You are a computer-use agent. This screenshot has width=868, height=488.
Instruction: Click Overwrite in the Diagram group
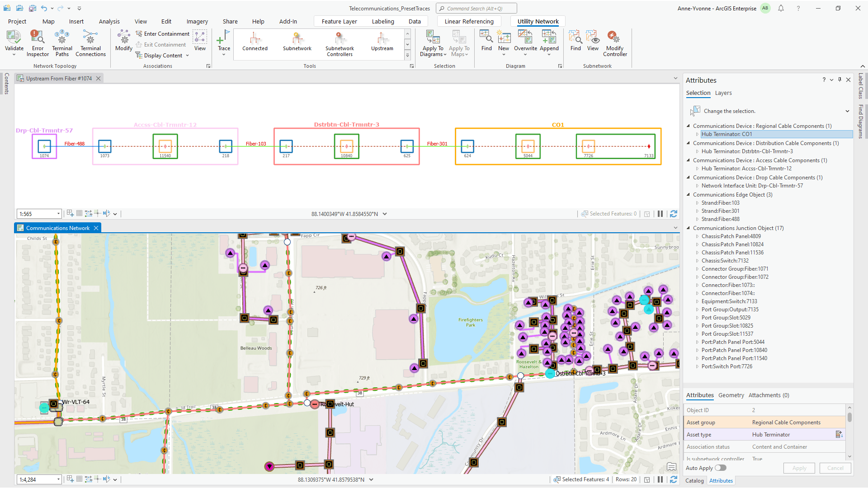(x=525, y=43)
